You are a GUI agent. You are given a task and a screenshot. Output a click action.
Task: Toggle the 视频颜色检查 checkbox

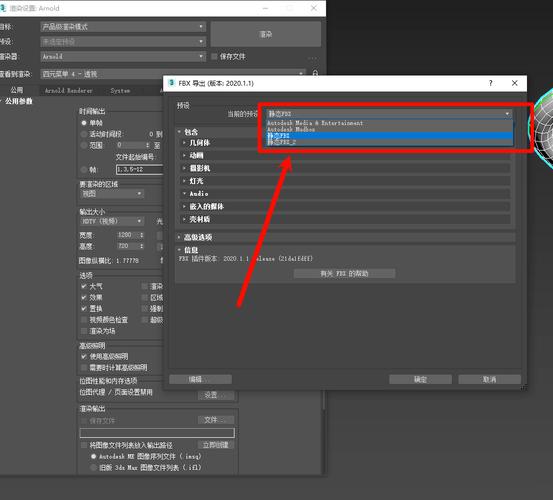[84, 319]
